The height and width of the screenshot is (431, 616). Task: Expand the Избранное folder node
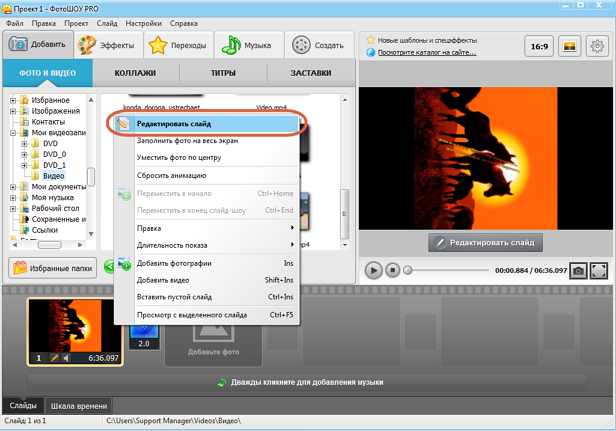click(x=13, y=101)
